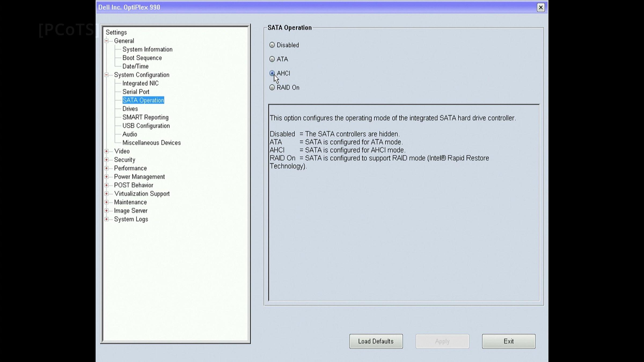The width and height of the screenshot is (644, 362).
Task: Select the SATA Operation tree item
Action: pyautogui.click(x=143, y=100)
